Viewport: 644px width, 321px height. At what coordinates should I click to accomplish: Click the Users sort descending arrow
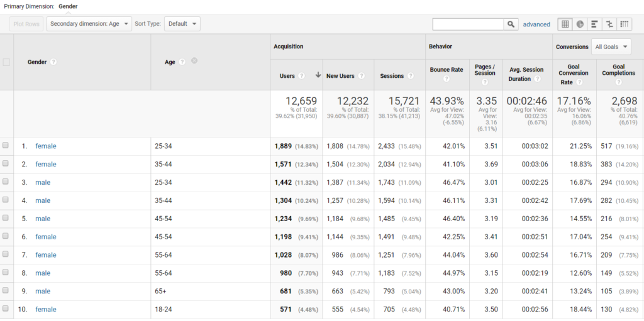click(x=318, y=75)
